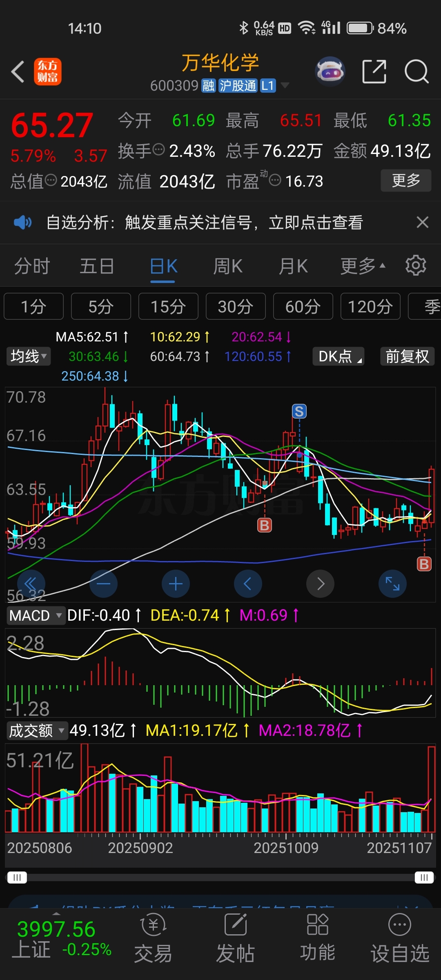
Task: Open the robot AI assistant icon
Action: click(x=330, y=71)
